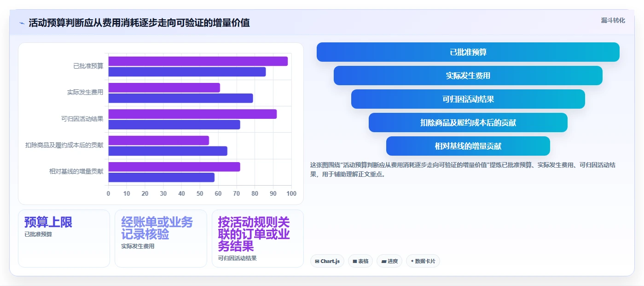
Task: Click the purple bar for 实际发生费用
Action: [x=164, y=88]
